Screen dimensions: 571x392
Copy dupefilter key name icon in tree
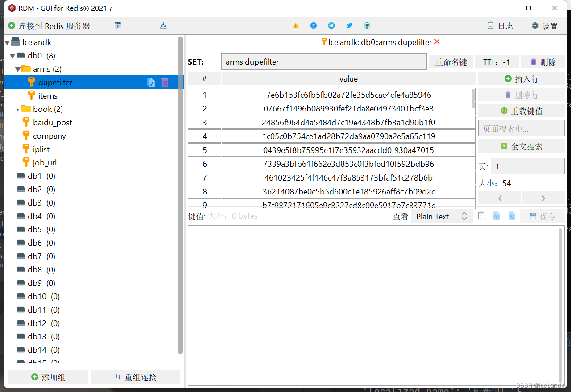(x=151, y=83)
